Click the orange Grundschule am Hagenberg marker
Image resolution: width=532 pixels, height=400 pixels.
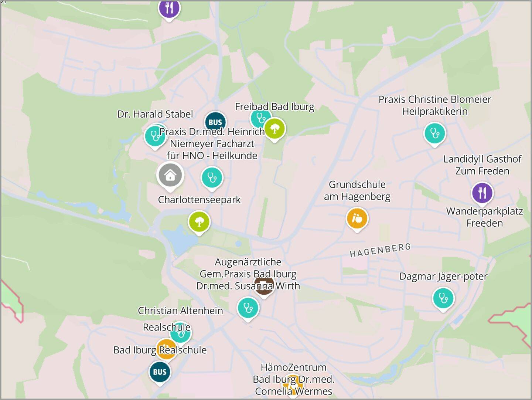[357, 218]
